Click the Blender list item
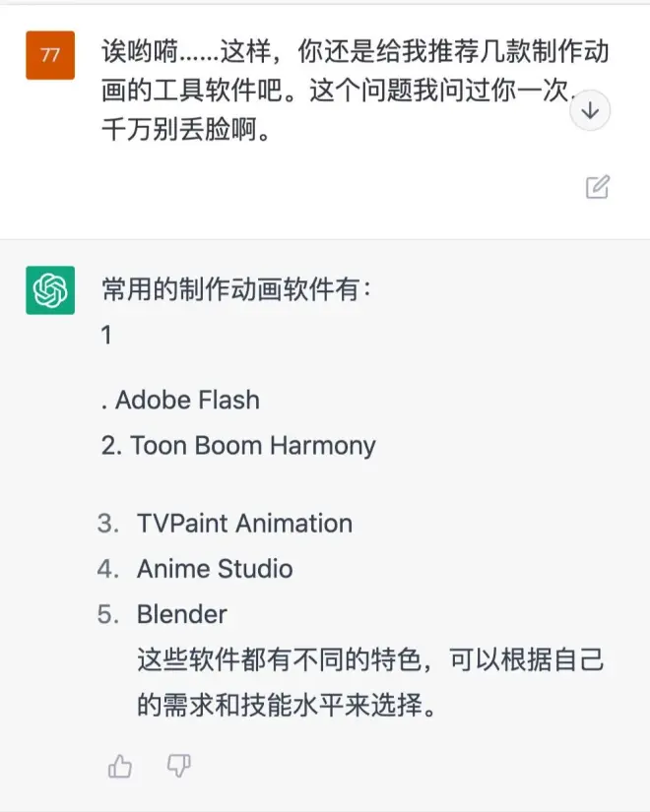Image resolution: width=650 pixels, height=812 pixels. point(182,614)
